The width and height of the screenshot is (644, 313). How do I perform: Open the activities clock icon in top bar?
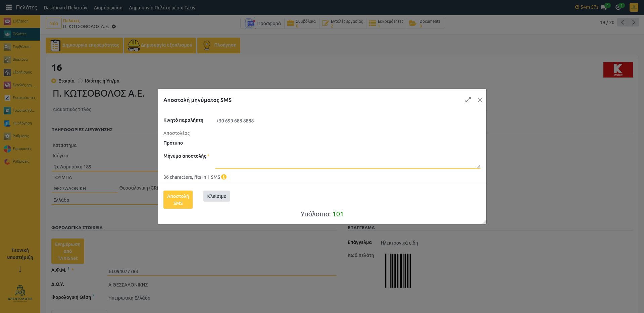(618, 7)
